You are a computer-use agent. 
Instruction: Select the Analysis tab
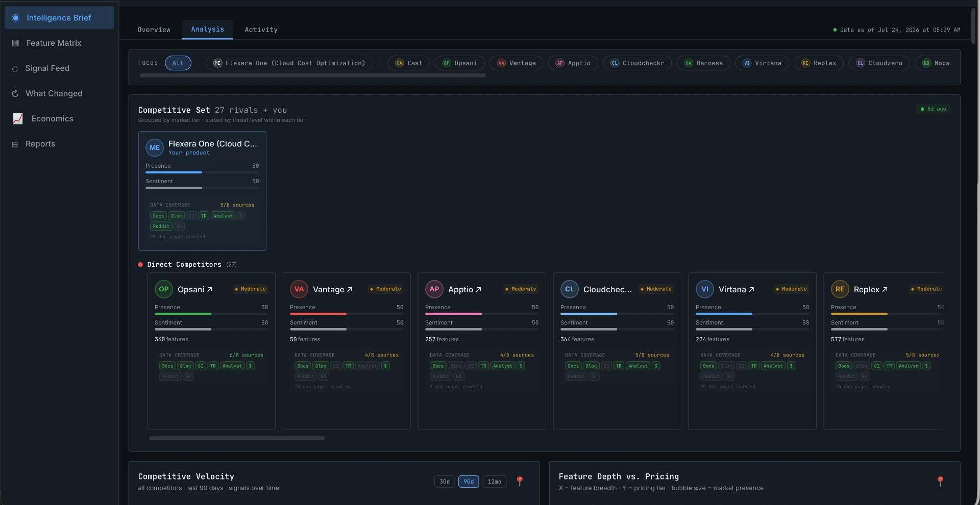pos(207,30)
